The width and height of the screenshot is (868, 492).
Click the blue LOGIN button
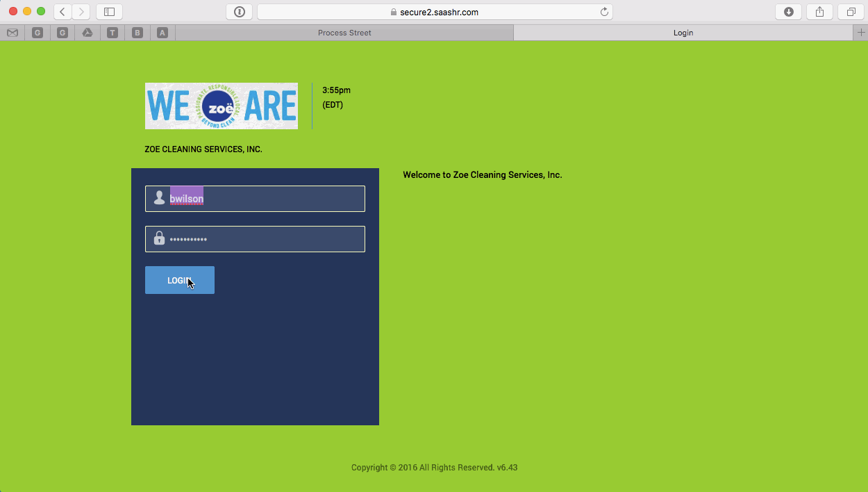(180, 280)
